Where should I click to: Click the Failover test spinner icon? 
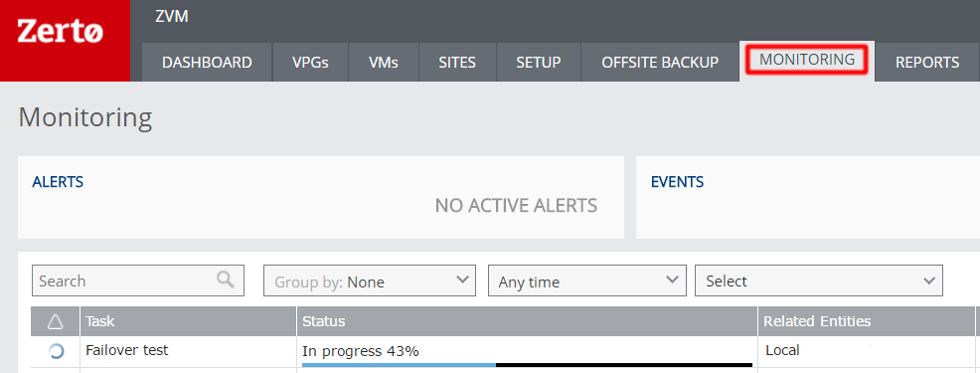pyautogui.click(x=57, y=352)
